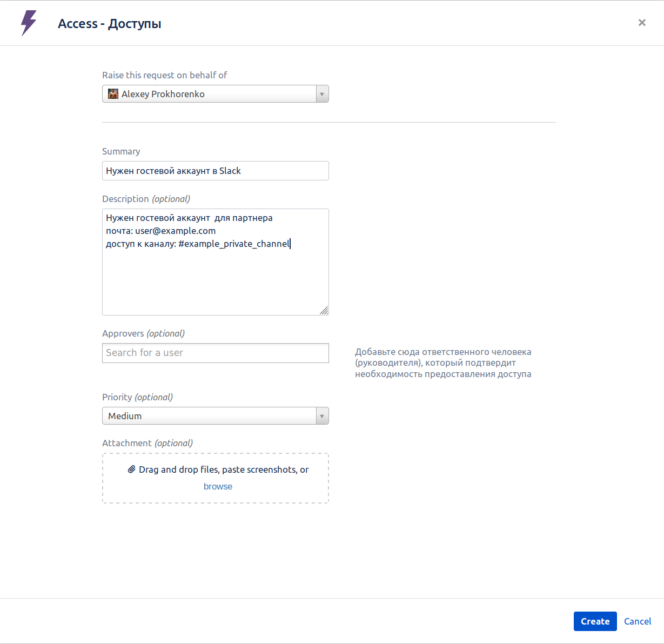Image resolution: width=664 pixels, height=644 pixels.
Task: Click the Russian approver help text
Action: pyautogui.click(x=443, y=363)
